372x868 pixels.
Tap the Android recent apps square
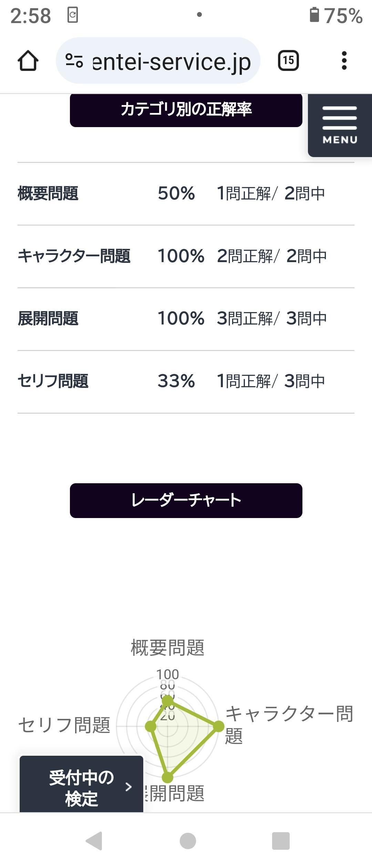point(281,841)
